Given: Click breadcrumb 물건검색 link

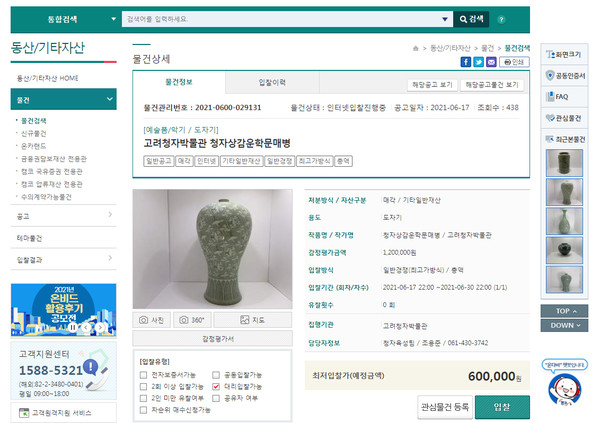Looking at the screenshot, I should click(517, 48).
